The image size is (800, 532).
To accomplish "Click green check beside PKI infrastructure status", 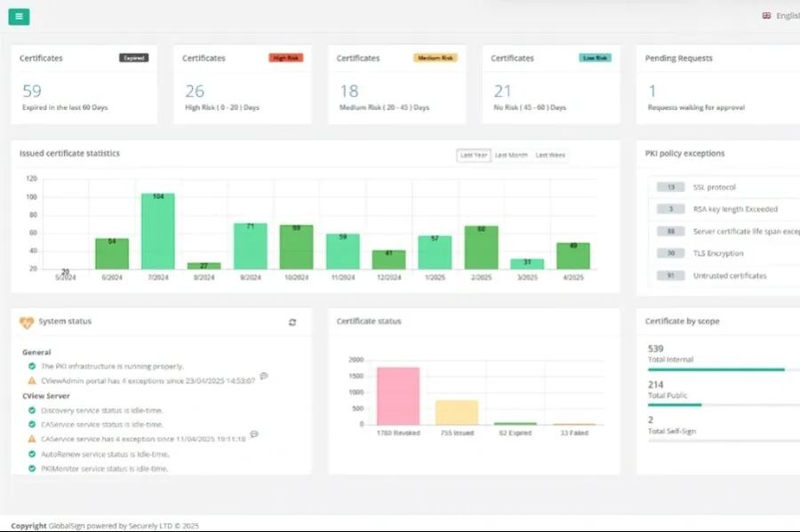I will click(x=32, y=366).
